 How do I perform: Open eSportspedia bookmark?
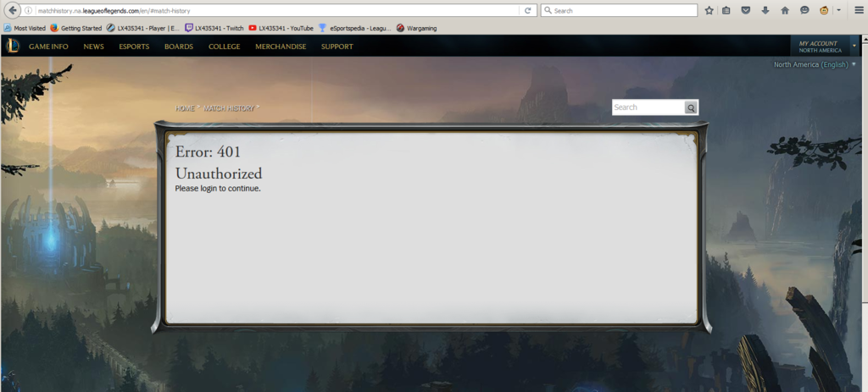[x=355, y=28]
